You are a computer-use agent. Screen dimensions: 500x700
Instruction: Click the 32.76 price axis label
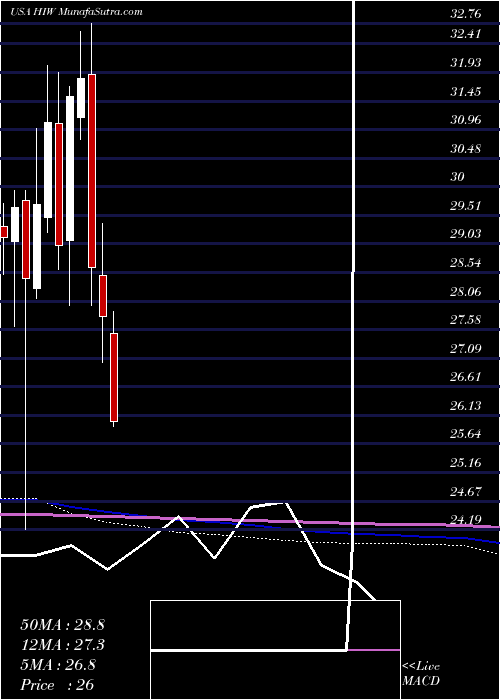pyautogui.click(x=466, y=14)
